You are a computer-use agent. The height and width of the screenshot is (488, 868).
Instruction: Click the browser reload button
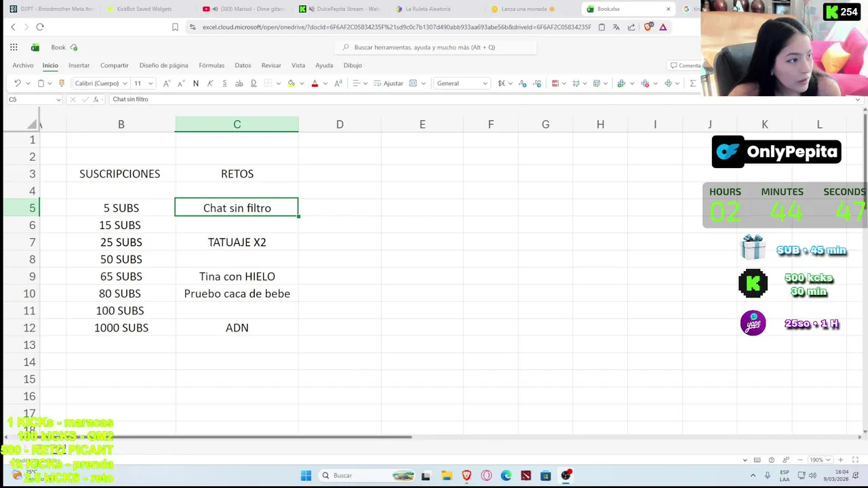point(40,27)
